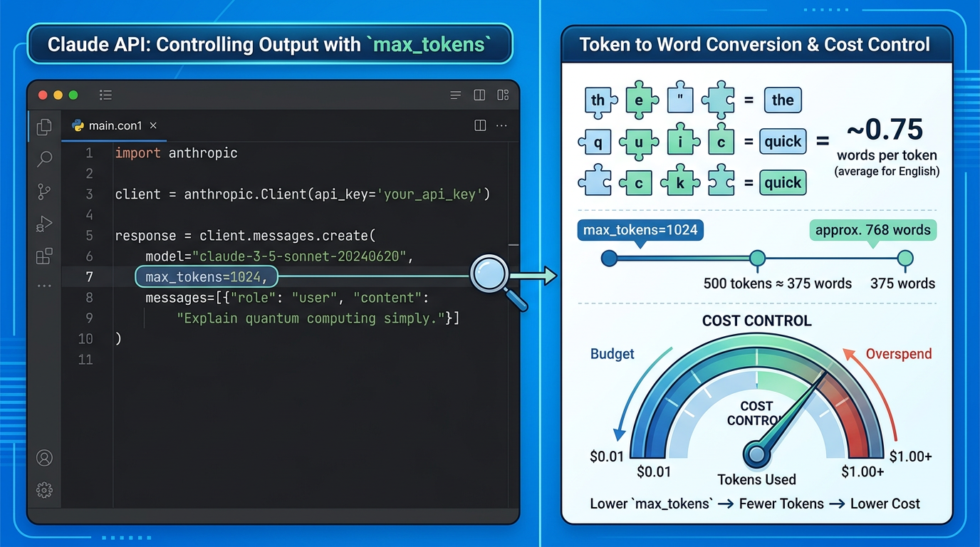Click the 'Fewer Tokens' text in footer line
The height and width of the screenshot is (547, 980).
[x=781, y=504]
